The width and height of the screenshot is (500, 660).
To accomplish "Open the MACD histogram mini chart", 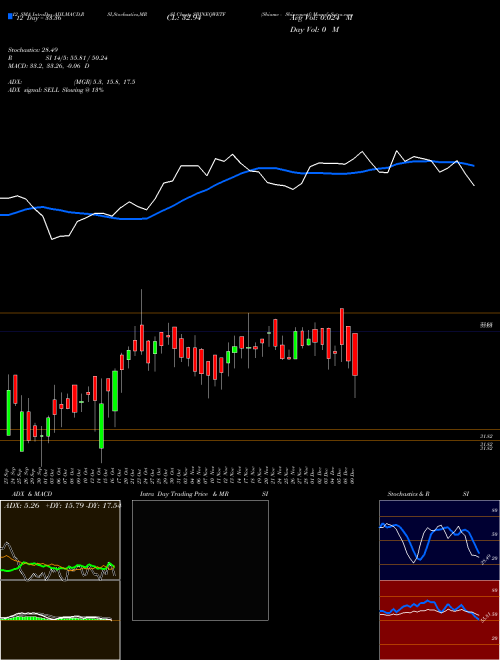I will (60, 620).
